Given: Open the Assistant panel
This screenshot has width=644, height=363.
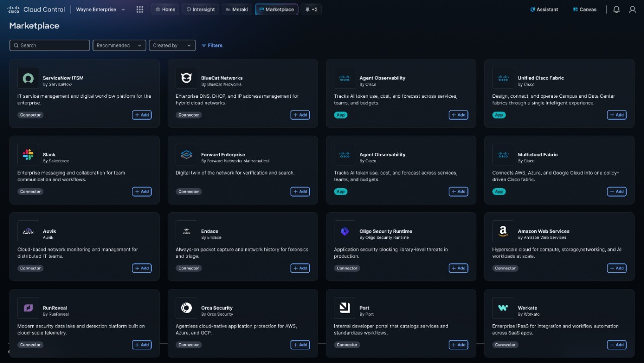Looking at the screenshot, I should (544, 10).
